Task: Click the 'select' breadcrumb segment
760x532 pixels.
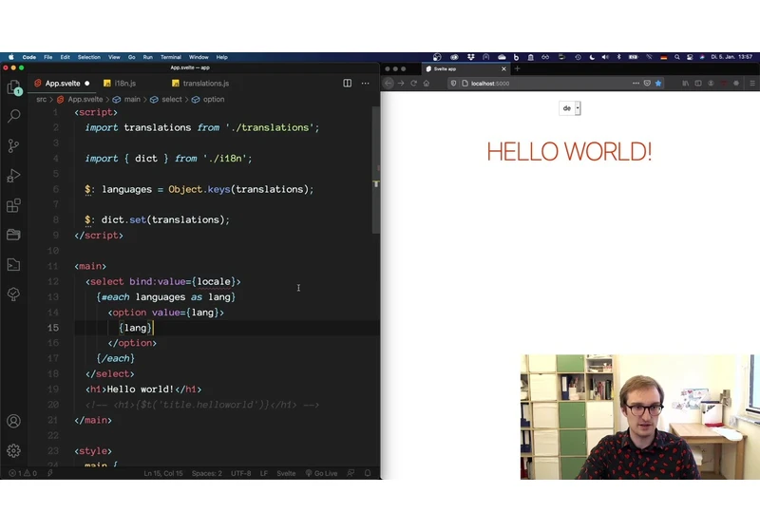Action: click(x=166, y=100)
